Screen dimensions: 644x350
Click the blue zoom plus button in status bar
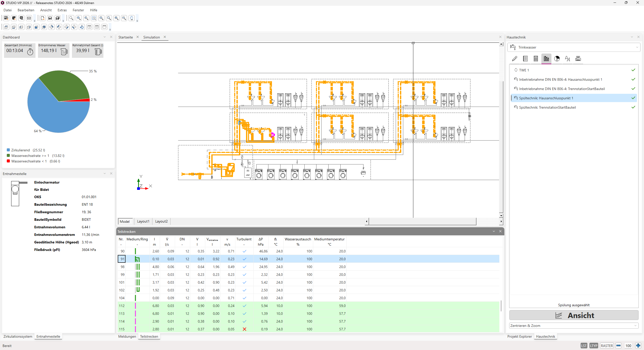click(638, 346)
